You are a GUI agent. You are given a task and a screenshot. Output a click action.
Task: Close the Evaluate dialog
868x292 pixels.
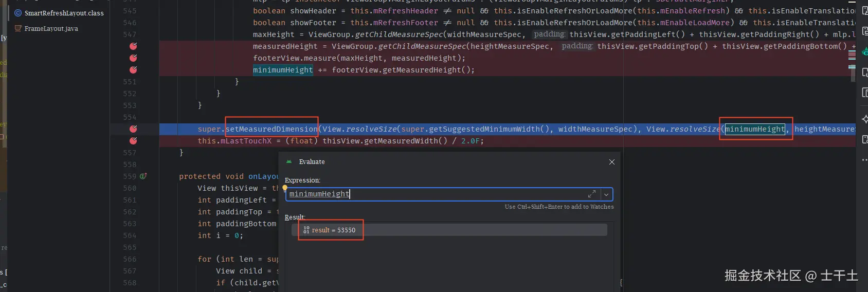click(612, 162)
